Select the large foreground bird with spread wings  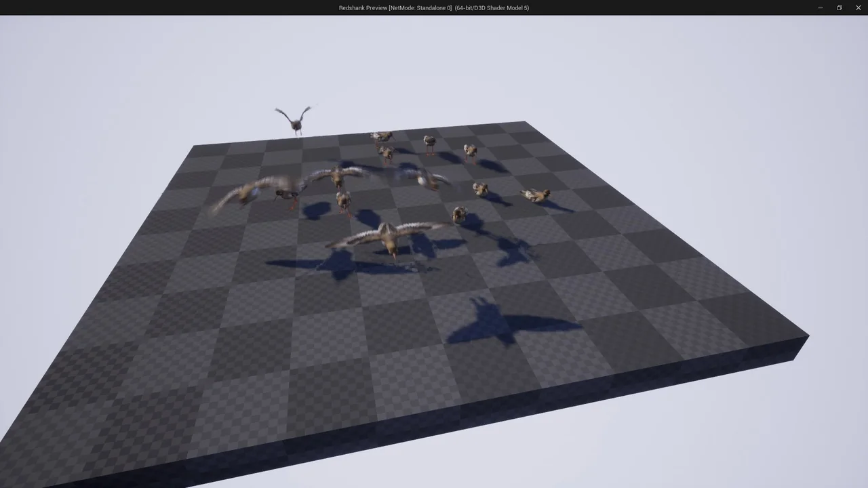[x=389, y=237]
